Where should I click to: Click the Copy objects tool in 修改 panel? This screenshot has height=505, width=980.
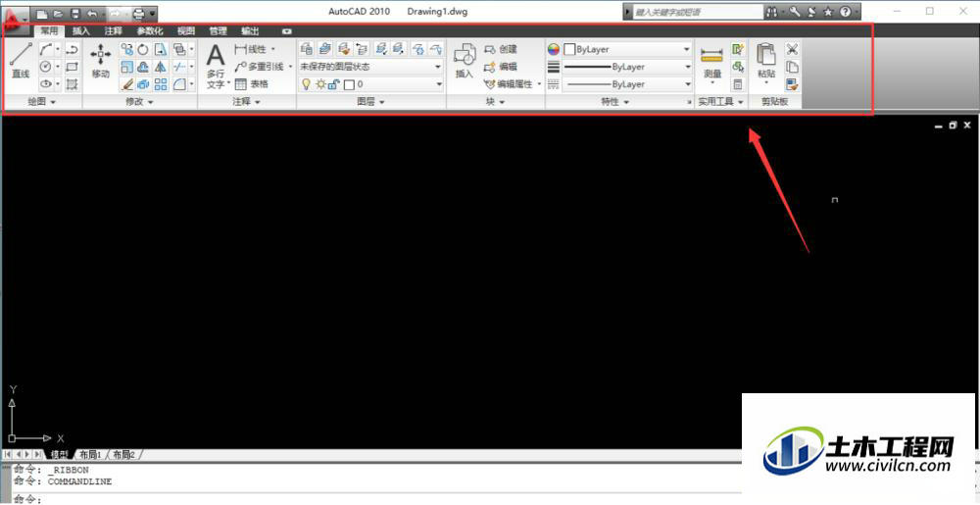[x=126, y=49]
